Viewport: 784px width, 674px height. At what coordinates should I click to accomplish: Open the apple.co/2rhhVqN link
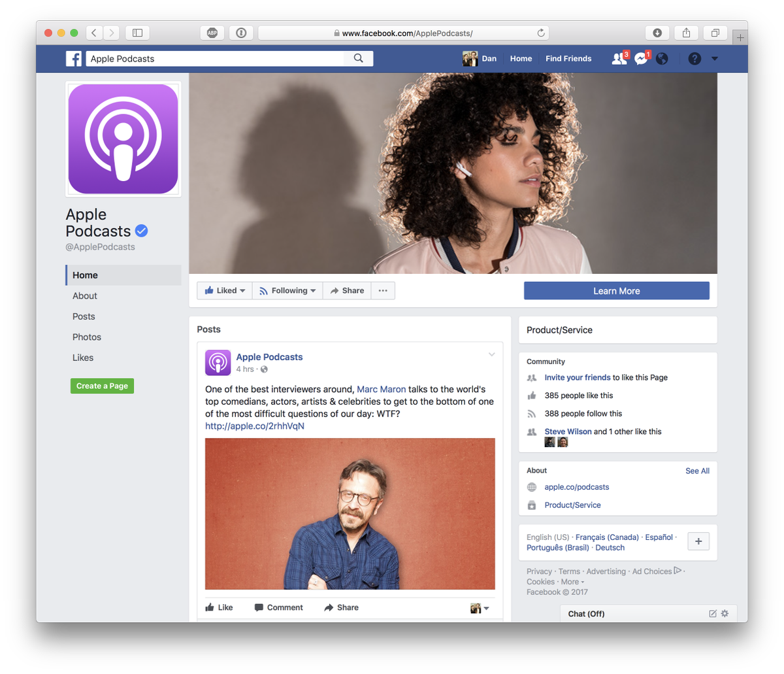(255, 426)
